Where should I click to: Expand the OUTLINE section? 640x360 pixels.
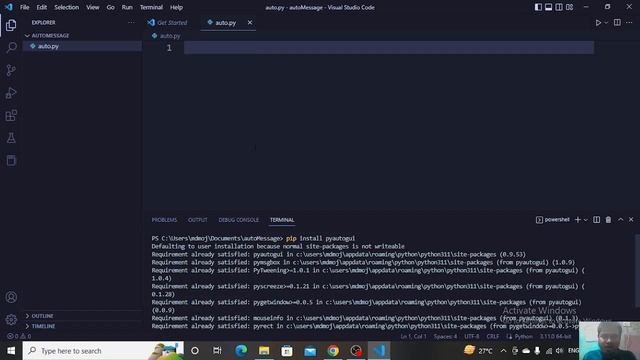pyautogui.click(x=82, y=316)
